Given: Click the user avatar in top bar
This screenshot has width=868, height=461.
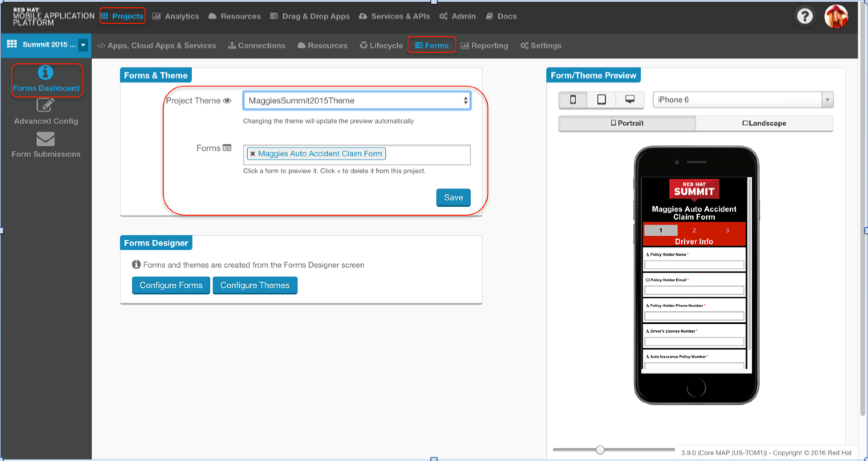Looking at the screenshot, I should (x=836, y=16).
